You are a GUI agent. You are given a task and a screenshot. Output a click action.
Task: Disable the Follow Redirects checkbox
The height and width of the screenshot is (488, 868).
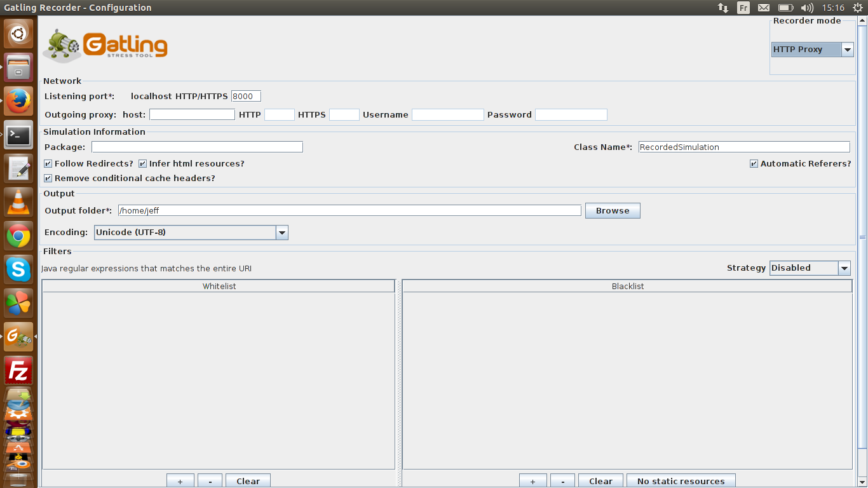48,164
